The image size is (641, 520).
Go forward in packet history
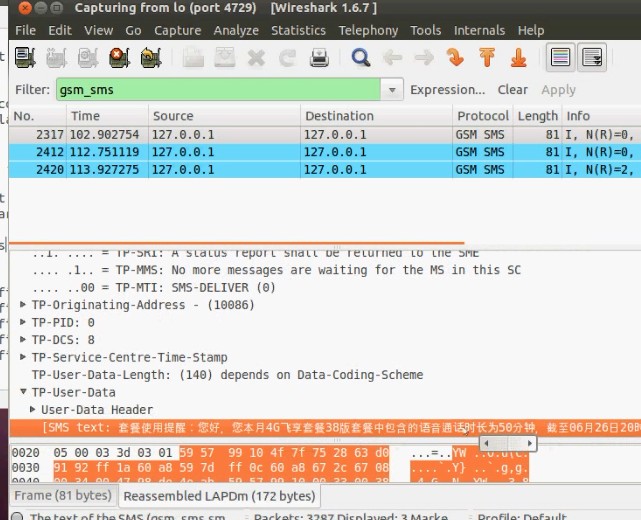[x=424, y=58]
